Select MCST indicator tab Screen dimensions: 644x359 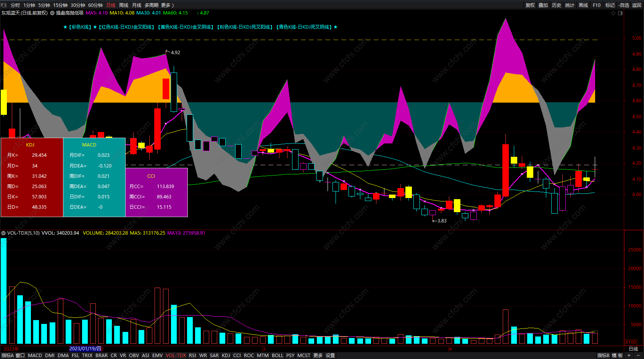point(304,356)
